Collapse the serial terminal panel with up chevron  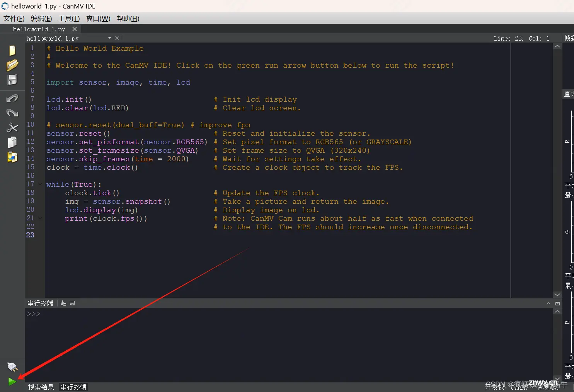pos(548,303)
